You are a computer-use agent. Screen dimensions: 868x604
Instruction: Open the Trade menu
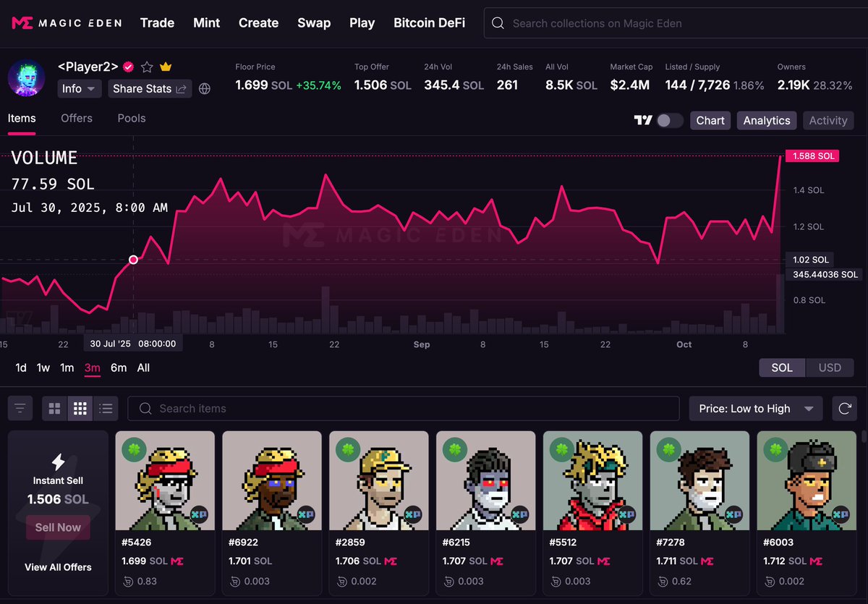(x=157, y=23)
